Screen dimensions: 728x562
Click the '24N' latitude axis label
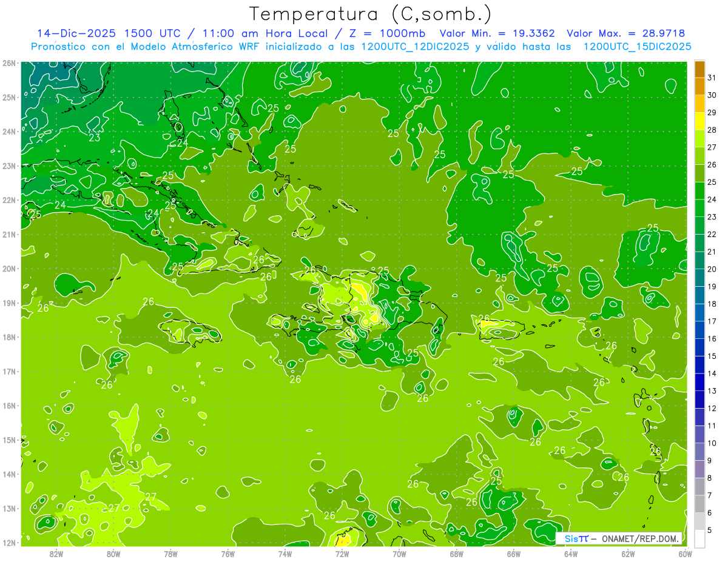click(9, 132)
